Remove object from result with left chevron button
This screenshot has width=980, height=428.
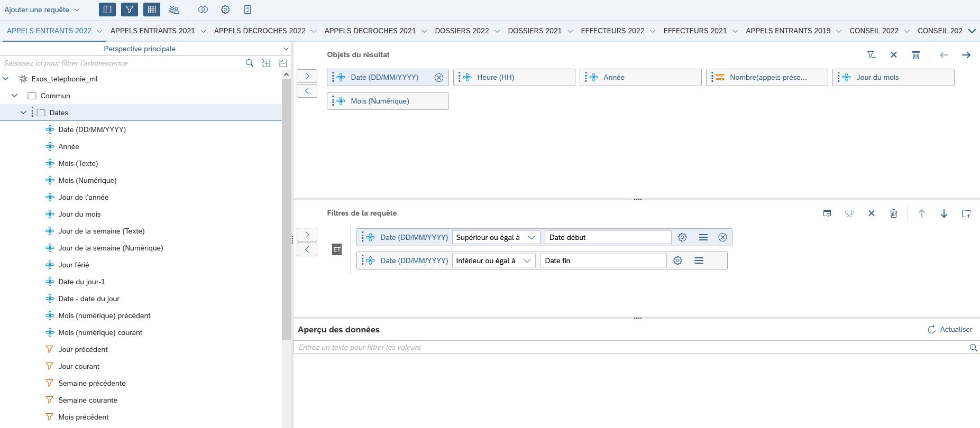(x=307, y=91)
